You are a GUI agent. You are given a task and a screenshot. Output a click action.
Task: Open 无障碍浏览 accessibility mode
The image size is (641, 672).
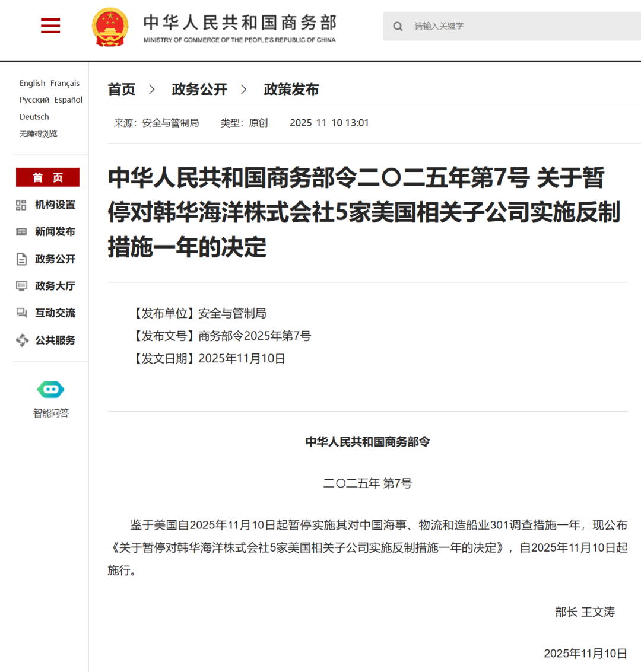[x=38, y=133]
